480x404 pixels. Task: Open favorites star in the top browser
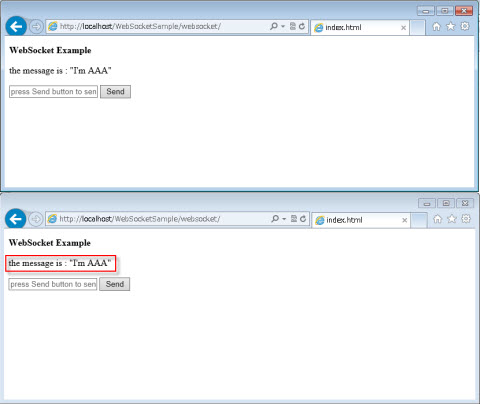coord(450,26)
